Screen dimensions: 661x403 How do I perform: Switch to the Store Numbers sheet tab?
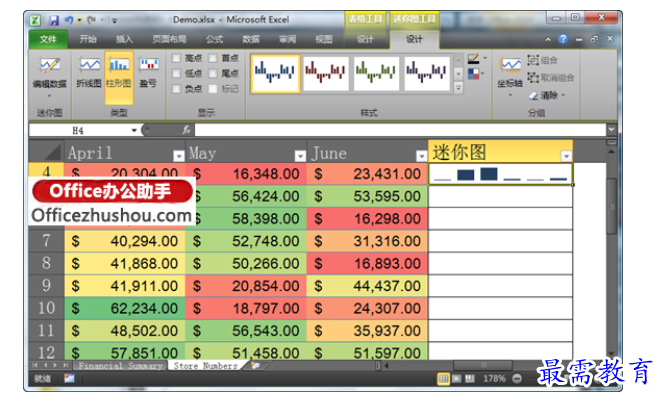(206, 366)
